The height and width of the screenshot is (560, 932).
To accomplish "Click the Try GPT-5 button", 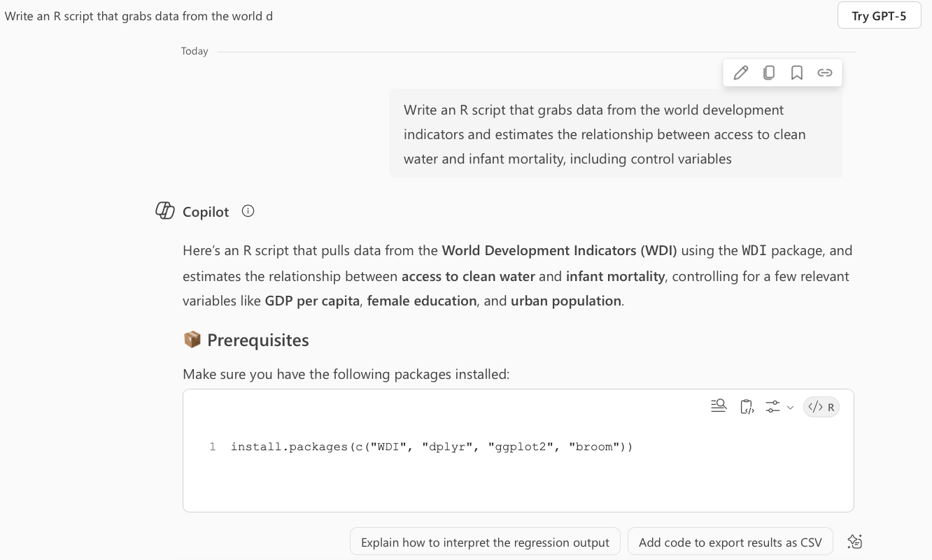I will point(879,16).
